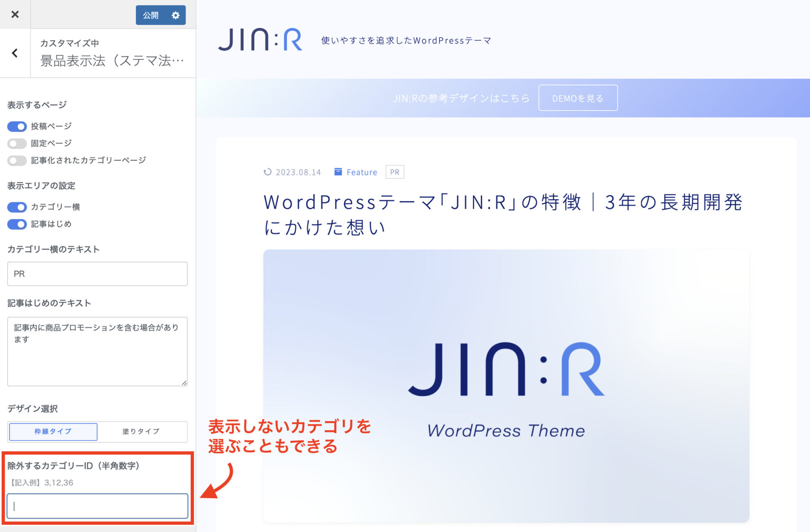Disable the 投稿ページ display toggle
Screen dimensions: 810x532
tap(17, 126)
